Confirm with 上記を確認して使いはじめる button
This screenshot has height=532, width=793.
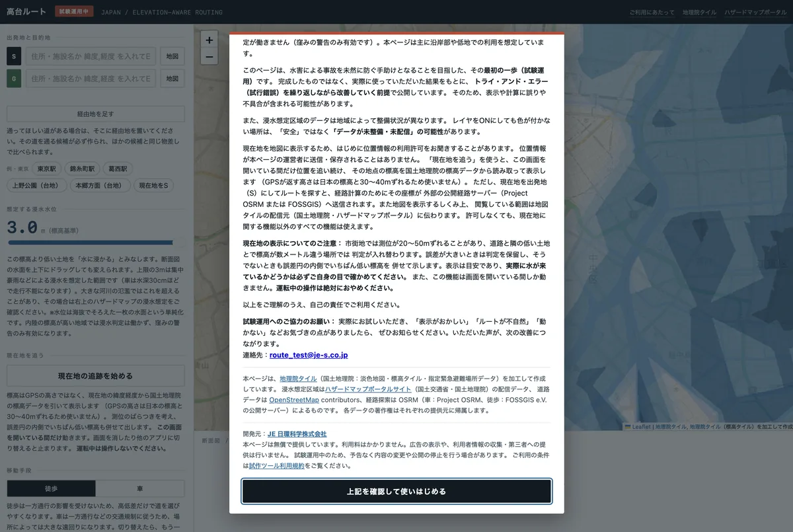point(397,492)
